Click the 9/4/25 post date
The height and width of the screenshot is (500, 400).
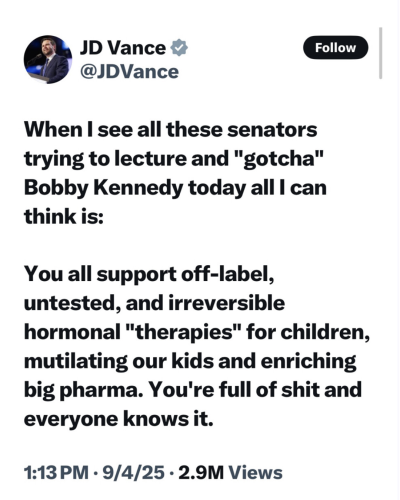[x=133, y=473]
